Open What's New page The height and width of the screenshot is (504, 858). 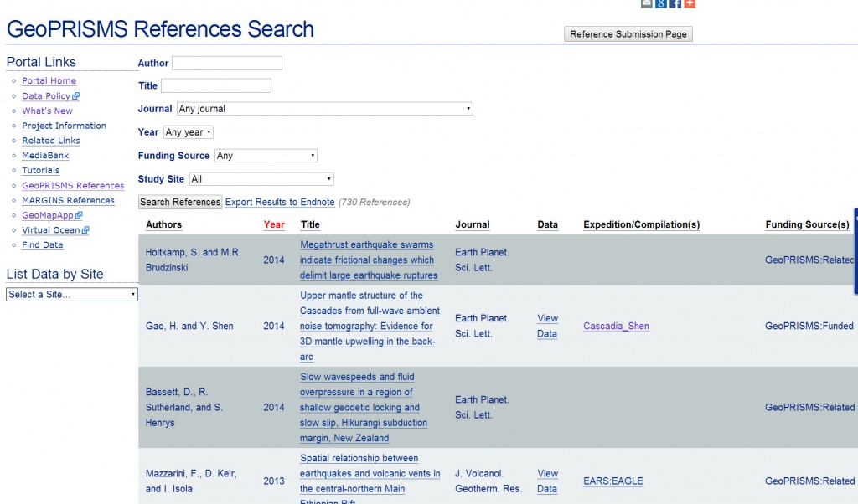click(47, 111)
